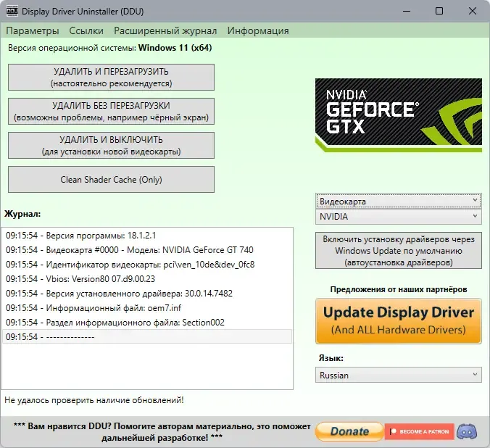Open the Информация menu
490x448 pixels.
click(x=258, y=30)
